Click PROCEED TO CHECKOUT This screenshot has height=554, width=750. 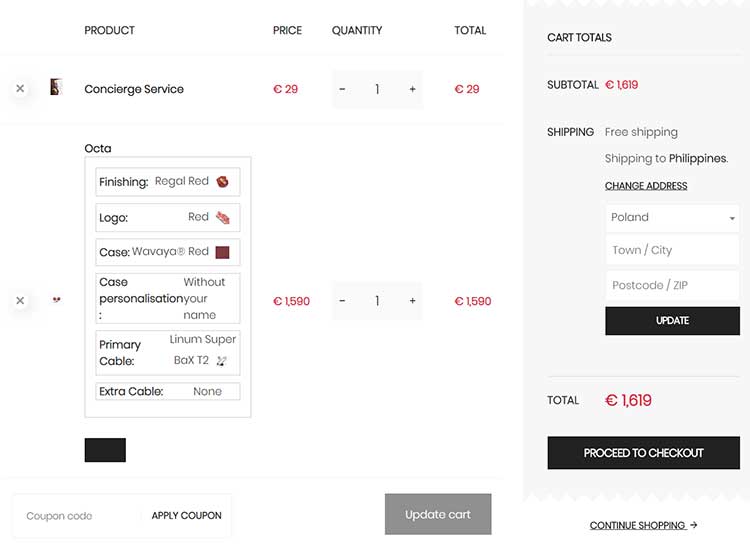pos(643,453)
